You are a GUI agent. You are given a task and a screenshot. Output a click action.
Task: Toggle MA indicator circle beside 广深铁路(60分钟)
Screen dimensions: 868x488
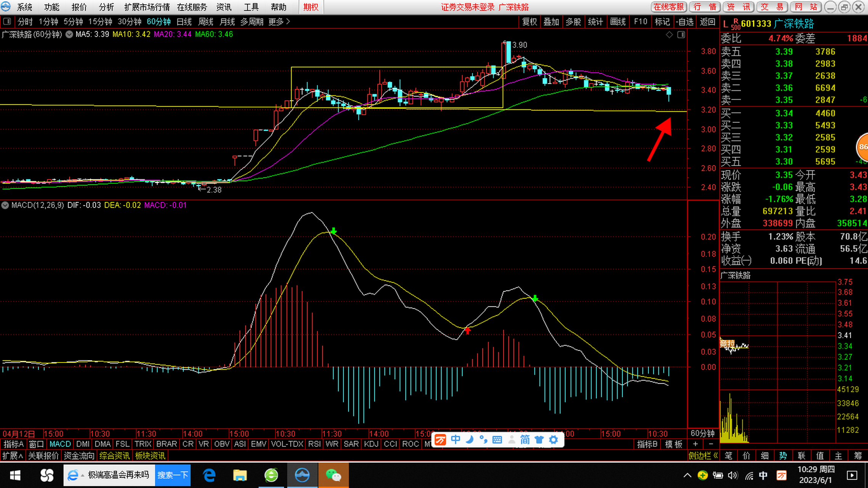pos(69,34)
